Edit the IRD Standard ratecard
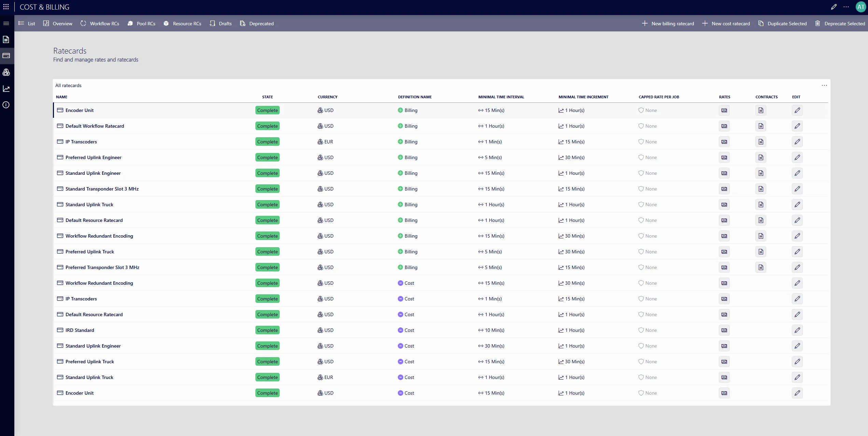This screenshot has width=868, height=436. coord(797,330)
